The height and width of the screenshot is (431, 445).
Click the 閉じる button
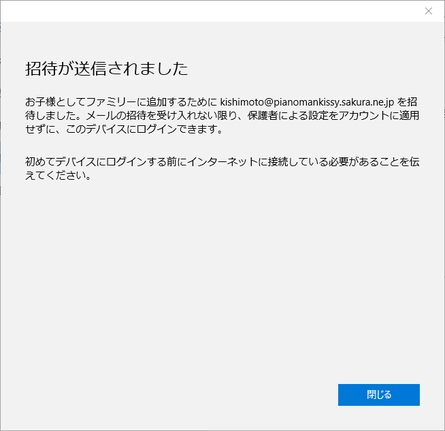pos(379,395)
